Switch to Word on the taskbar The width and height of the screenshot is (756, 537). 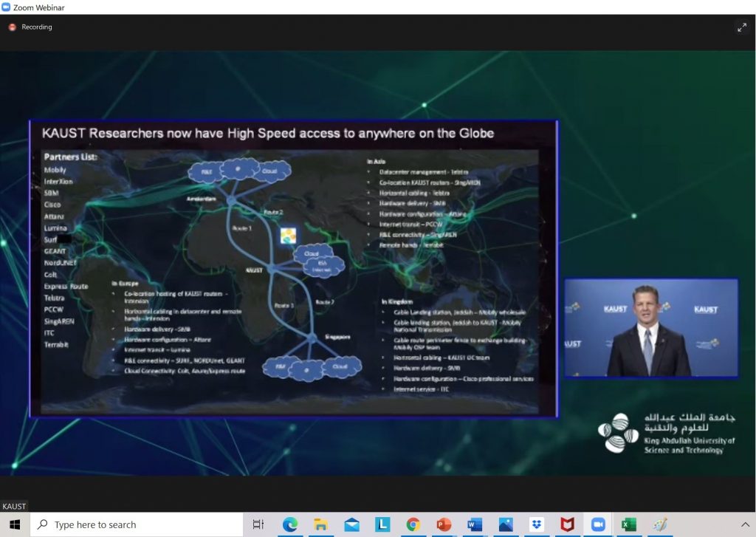475,524
